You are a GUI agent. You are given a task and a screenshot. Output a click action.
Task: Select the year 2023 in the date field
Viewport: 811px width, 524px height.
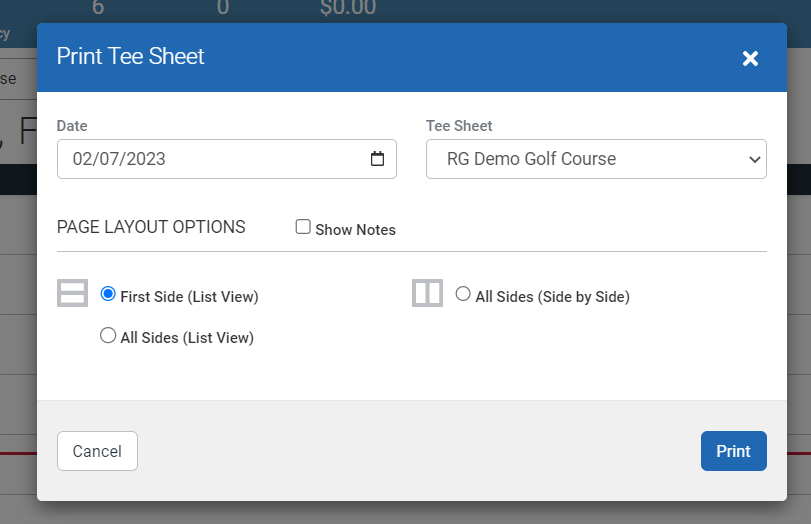point(143,159)
